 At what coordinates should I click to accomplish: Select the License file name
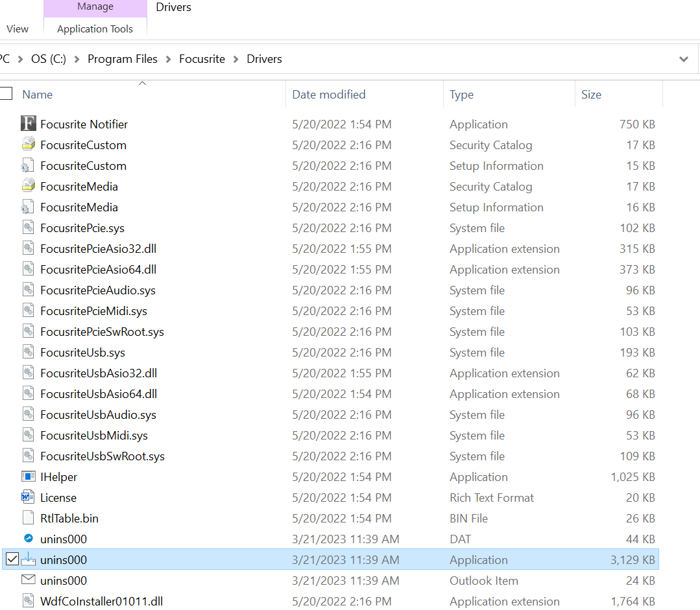[x=58, y=498]
